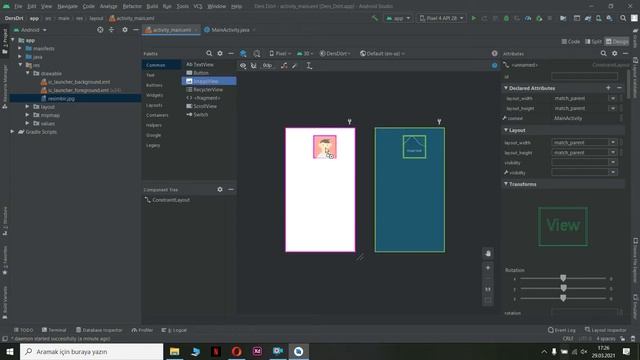
Task: Run the app with green play icon
Action: click(473, 18)
